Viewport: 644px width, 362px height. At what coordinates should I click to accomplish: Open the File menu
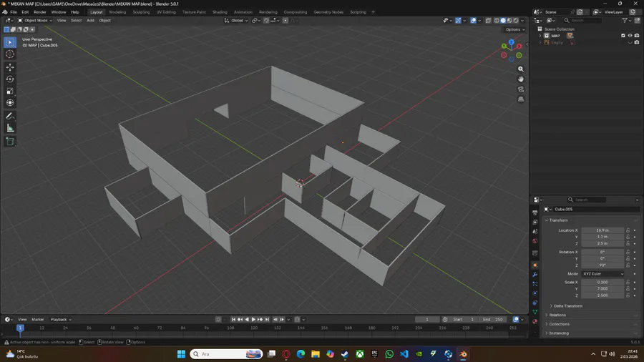(14, 12)
